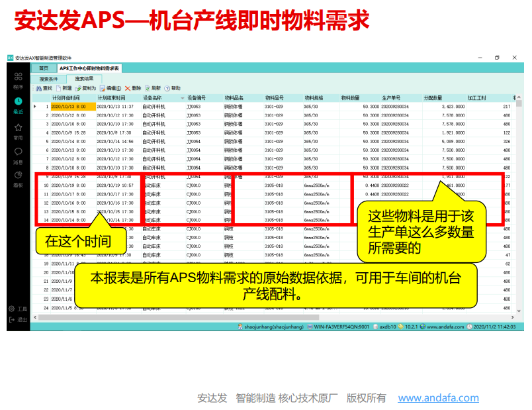This screenshot has width=532, height=410.
Task: Click the horizontal scrollbar left arrow
Action: point(35,317)
